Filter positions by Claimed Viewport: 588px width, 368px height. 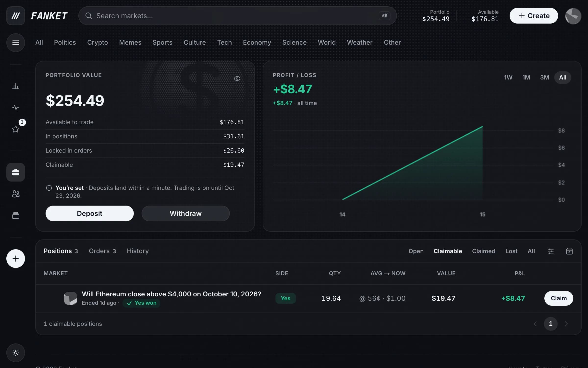483,251
